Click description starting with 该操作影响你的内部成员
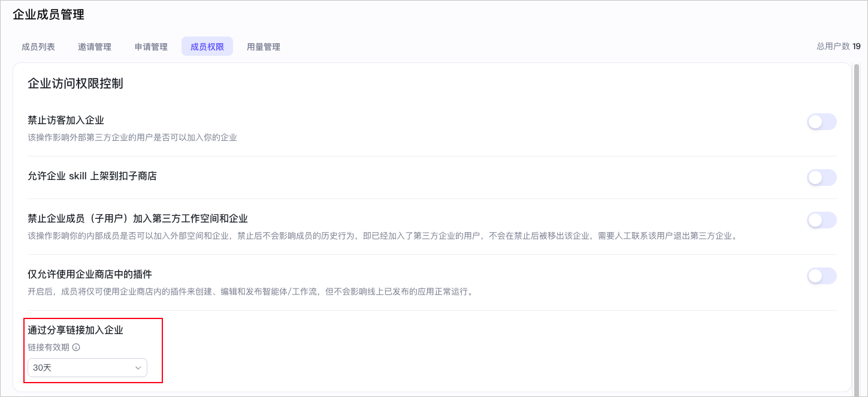This screenshot has height=397, width=868. (383, 236)
